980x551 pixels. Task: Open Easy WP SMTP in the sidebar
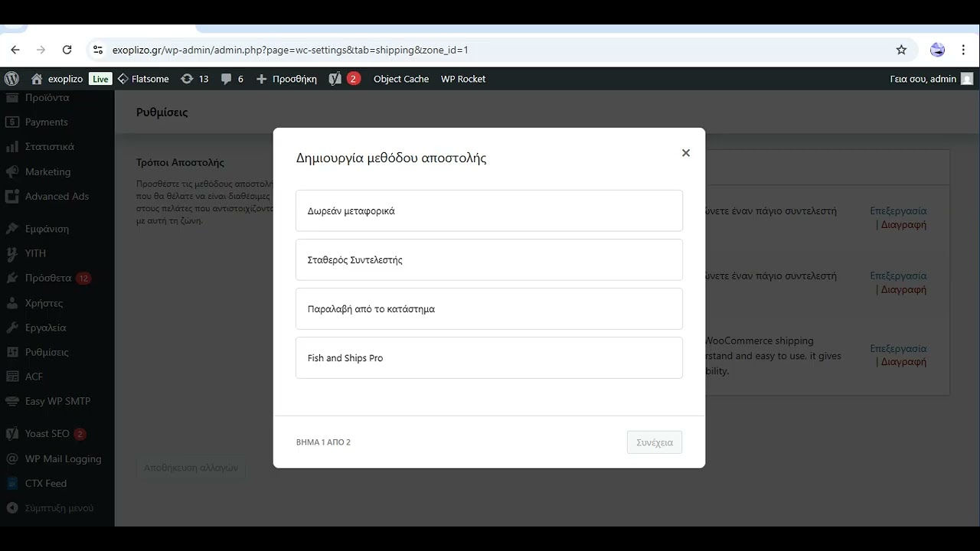click(x=57, y=401)
